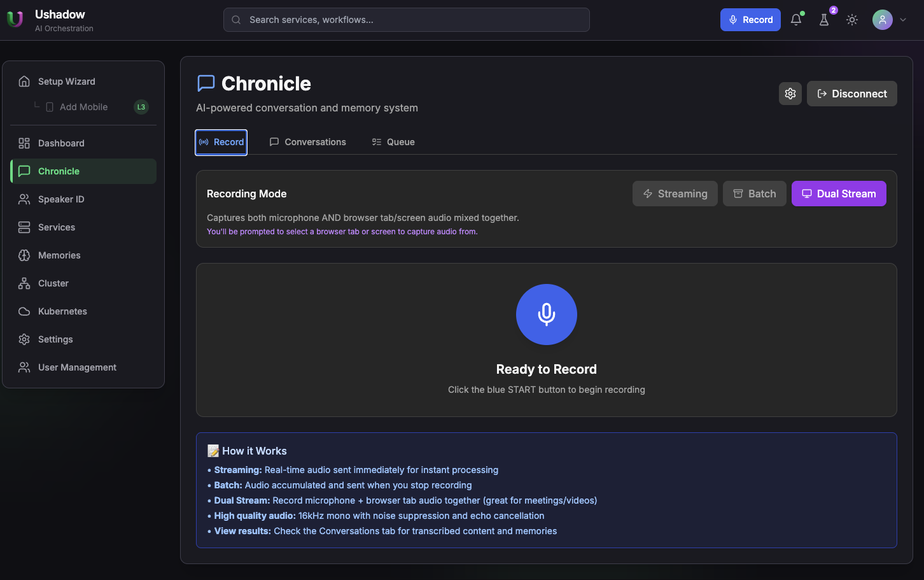924x580 pixels.
Task: Focus the Search services, workflows field
Action: pyautogui.click(x=406, y=20)
